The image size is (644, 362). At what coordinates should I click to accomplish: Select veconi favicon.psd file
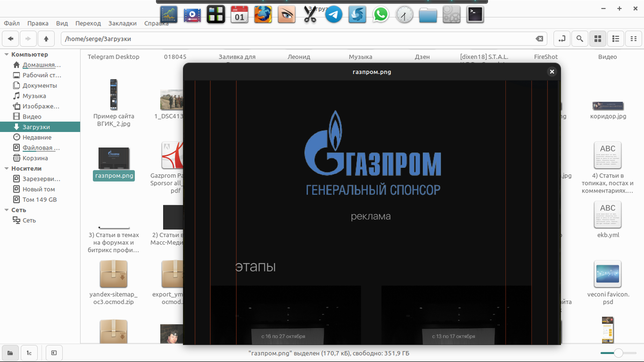point(608,283)
